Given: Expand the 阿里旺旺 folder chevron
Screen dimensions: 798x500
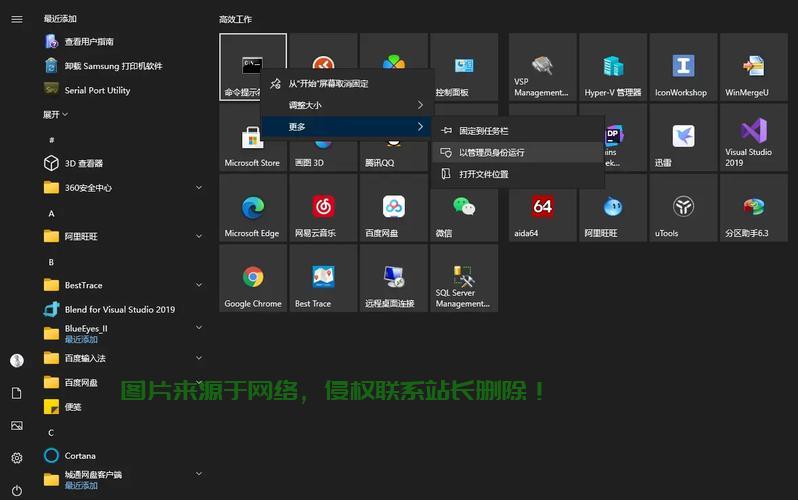Looking at the screenshot, I should pos(199,236).
